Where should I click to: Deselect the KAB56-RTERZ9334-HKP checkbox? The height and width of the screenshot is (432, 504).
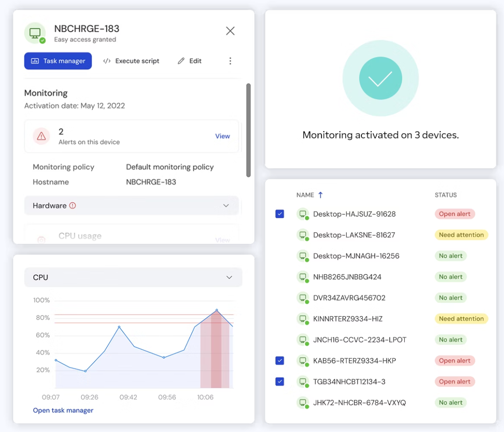pyautogui.click(x=279, y=360)
